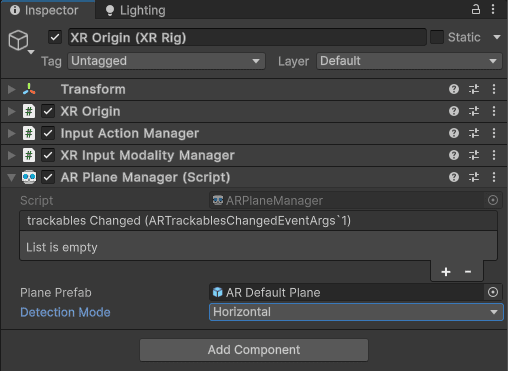Viewport: 508px width, 371px height.
Task: Click the trackables Changed event header
Action: point(258,221)
